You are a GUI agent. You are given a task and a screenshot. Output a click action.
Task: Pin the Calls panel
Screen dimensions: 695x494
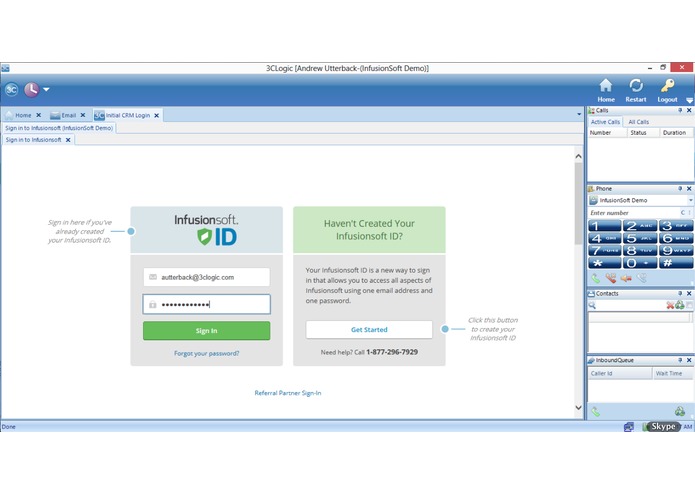click(x=680, y=110)
